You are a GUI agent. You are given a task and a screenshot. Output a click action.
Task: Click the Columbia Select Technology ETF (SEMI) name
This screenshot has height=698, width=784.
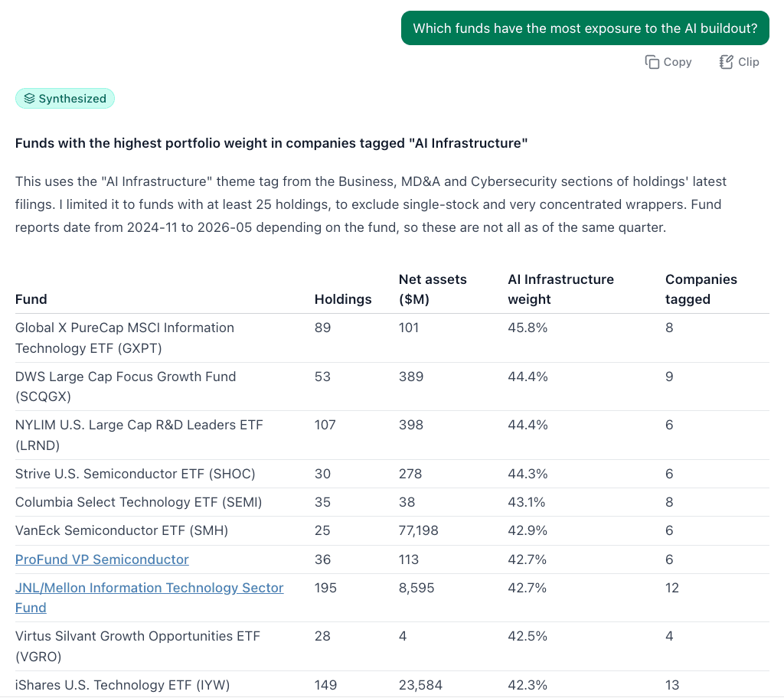coord(139,502)
